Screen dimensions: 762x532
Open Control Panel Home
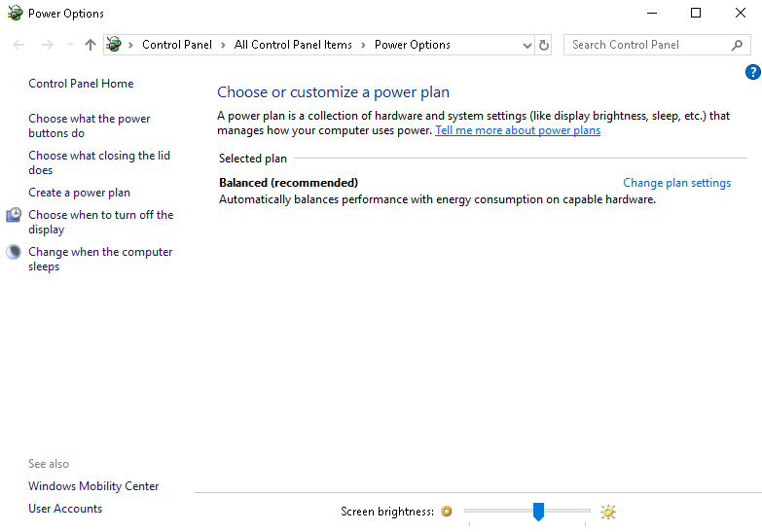click(x=81, y=84)
